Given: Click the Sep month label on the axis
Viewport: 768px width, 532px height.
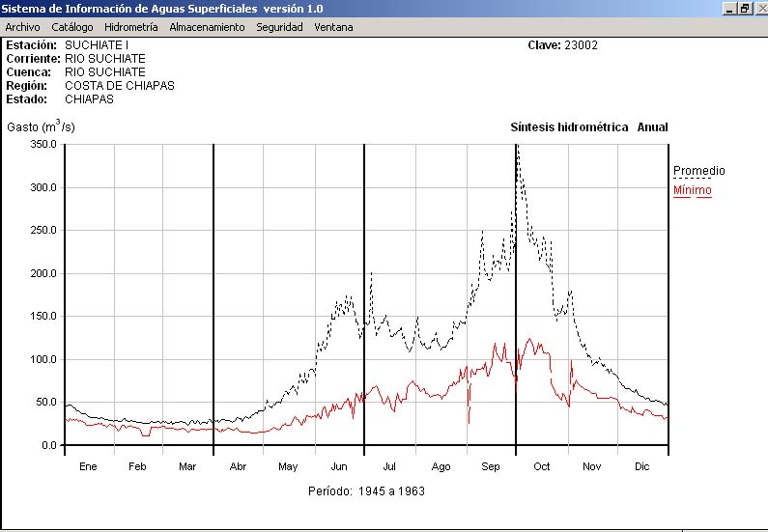Looking at the screenshot, I should (491, 467).
